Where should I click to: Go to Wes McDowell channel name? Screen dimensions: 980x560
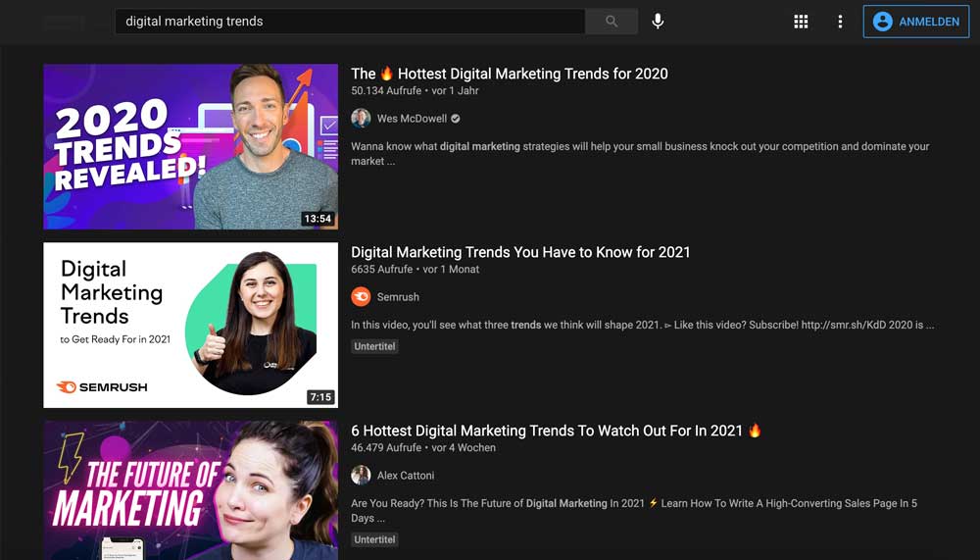[x=412, y=119]
